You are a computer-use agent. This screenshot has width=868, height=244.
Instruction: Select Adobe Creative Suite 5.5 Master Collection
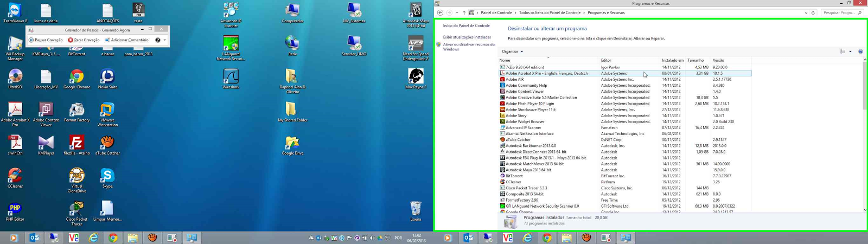tap(625, 98)
